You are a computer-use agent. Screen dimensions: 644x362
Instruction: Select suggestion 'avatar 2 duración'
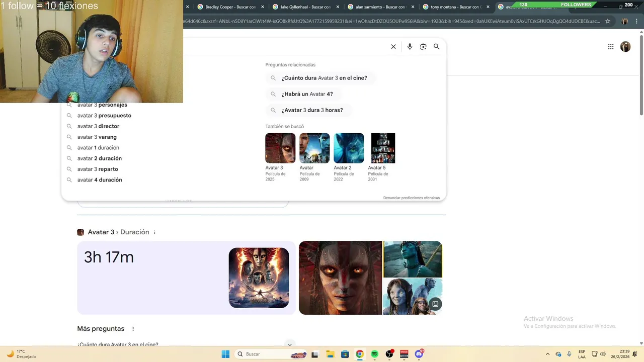pyautogui.click(x=100, y=158)
